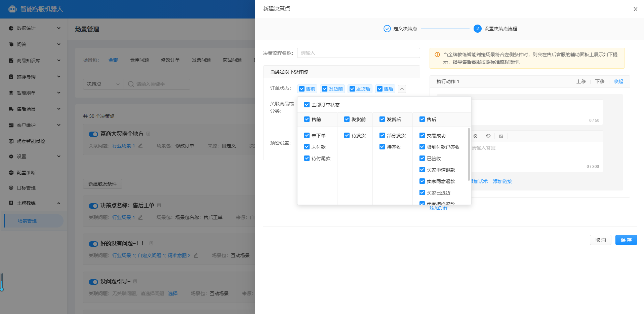This screenshot has width=644, height=314.
Task: Click the search magnifier icon in keyword field
Action: tap(131, 84)
